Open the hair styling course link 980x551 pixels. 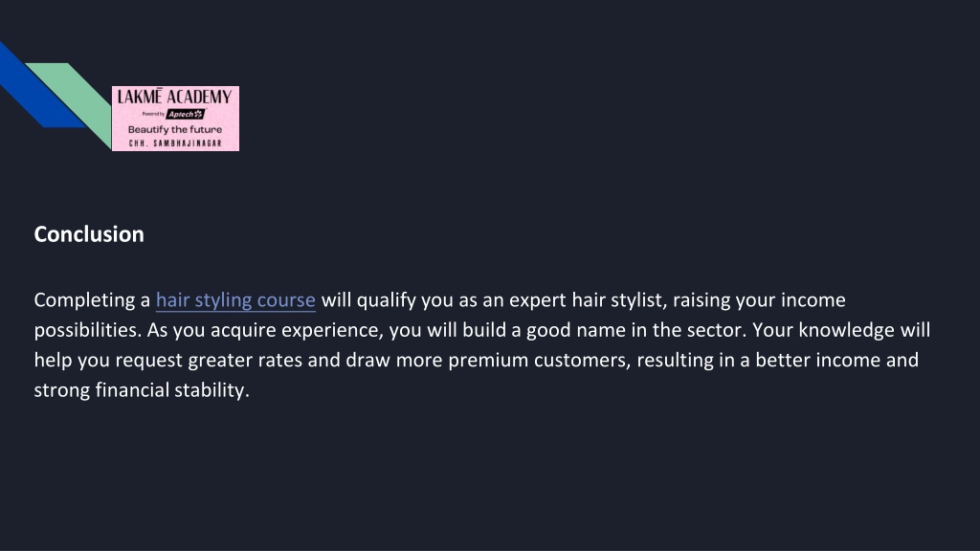pyautogui.click(x=235, y=300)
